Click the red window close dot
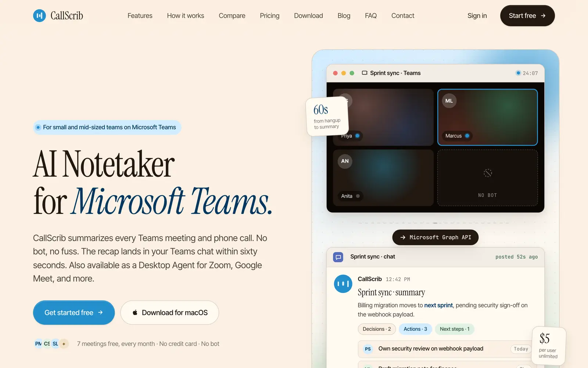 [x=335, y=73]
